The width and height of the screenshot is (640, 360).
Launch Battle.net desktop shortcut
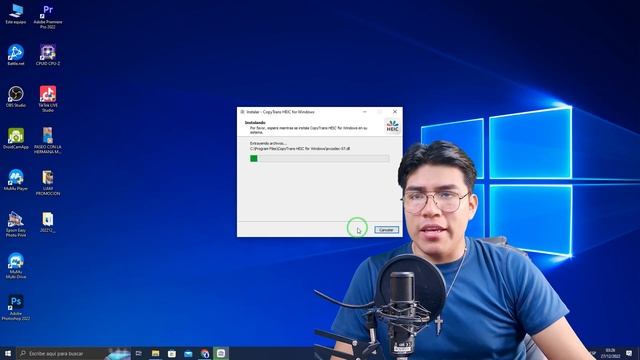[x=16, y=55]
